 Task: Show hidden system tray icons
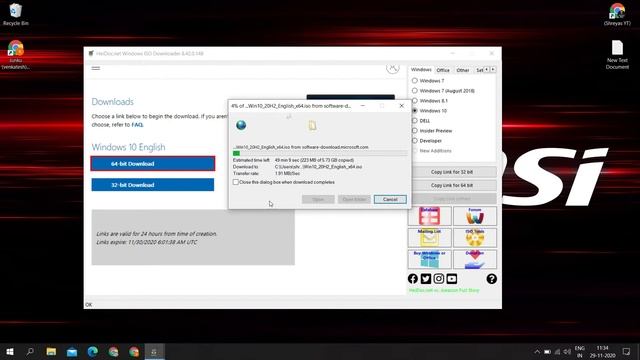(537, 352)
